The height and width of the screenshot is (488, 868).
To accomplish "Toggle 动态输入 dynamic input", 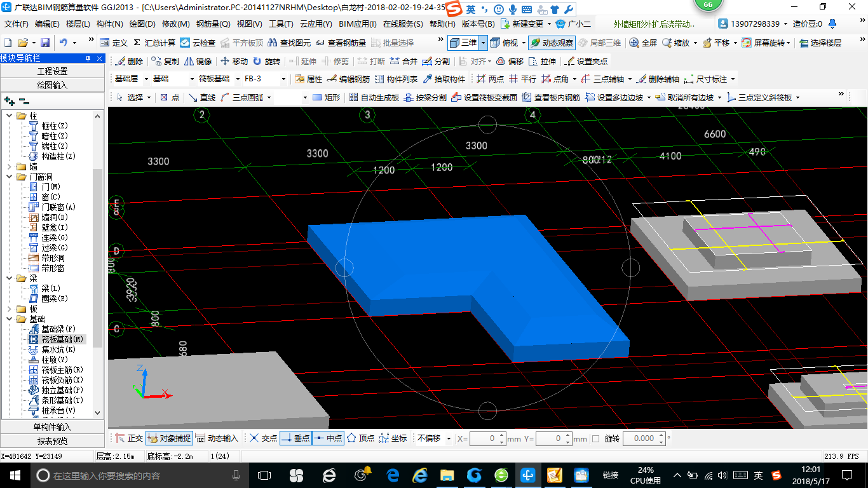I will click(216, 438).
